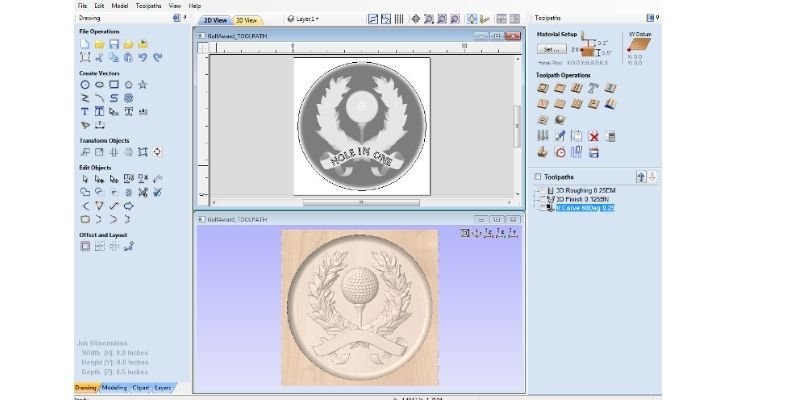Screen dimensions: 800x400
Task: Open the Align Objects tool in Transform Objects
Action: 158,152
